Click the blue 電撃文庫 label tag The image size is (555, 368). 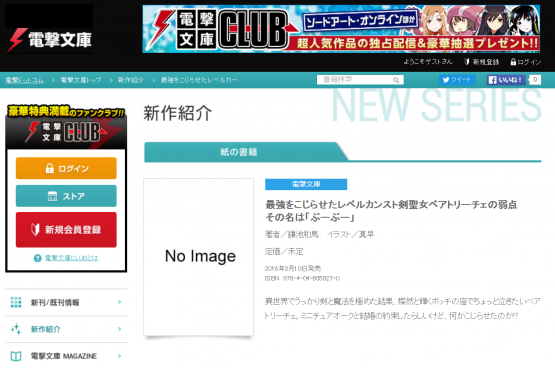[306, 184]
